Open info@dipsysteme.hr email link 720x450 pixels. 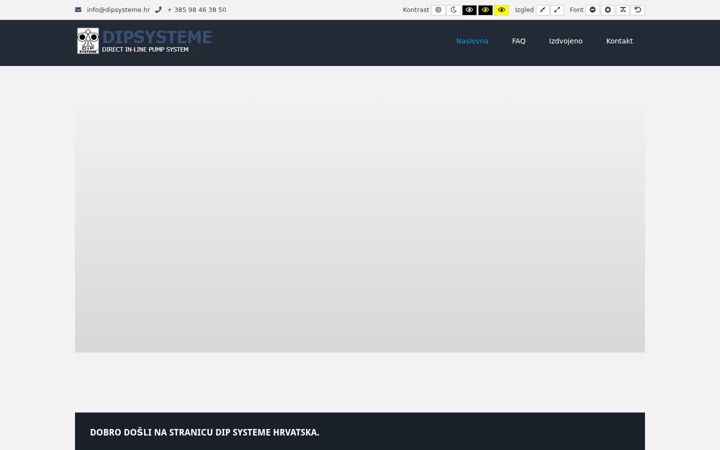(118, 10)
